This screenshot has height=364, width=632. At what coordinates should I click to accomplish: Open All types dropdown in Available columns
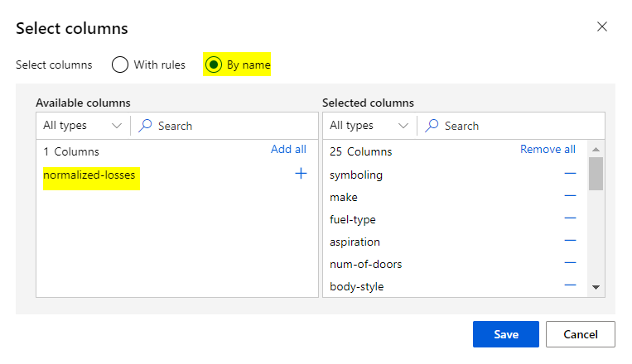pos(82,126)
